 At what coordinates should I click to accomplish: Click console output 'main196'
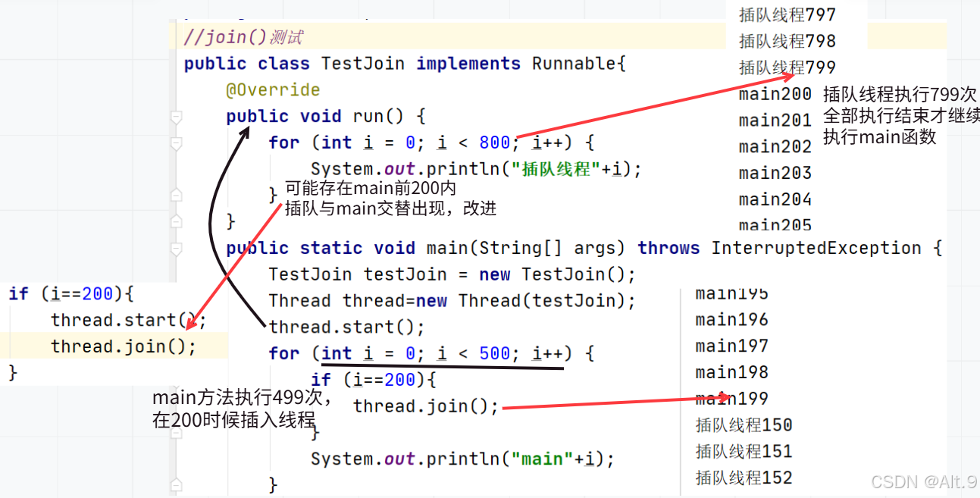(732, 320)
